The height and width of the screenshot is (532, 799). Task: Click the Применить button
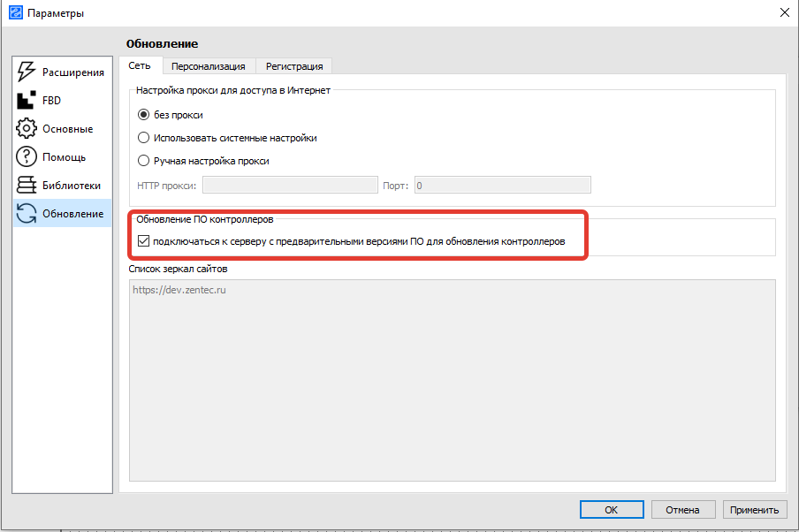[x=754, y=510]
